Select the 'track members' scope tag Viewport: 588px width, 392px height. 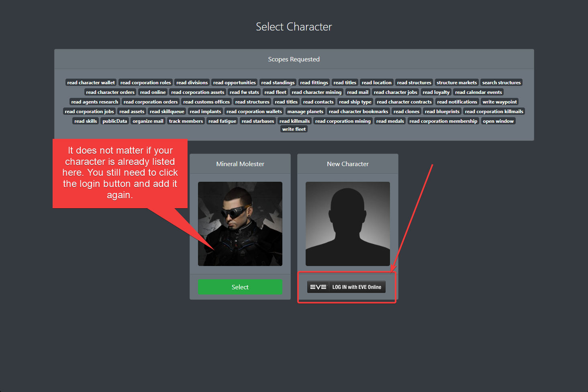pos(186,121)
